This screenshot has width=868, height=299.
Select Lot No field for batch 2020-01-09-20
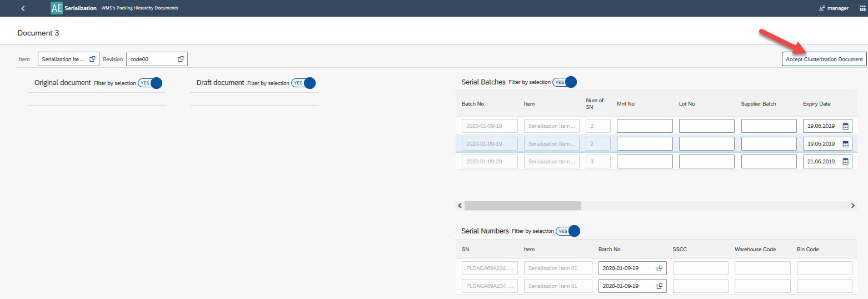coord(706,162)
